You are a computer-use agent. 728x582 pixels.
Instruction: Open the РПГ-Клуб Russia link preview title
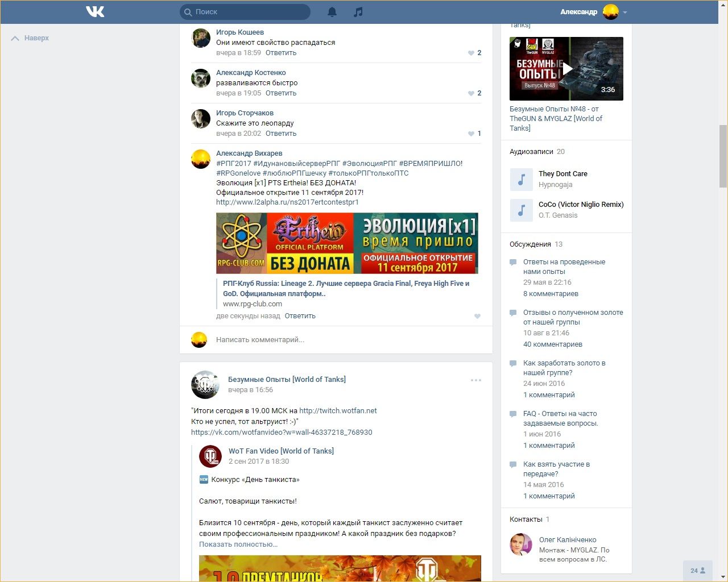point(346,289)
